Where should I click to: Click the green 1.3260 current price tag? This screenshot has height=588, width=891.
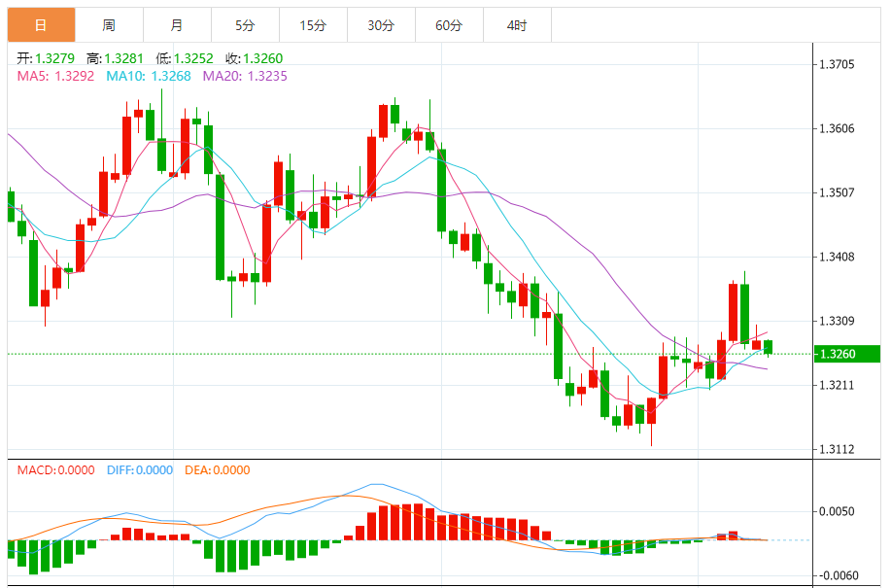click(x=847, y=354)
